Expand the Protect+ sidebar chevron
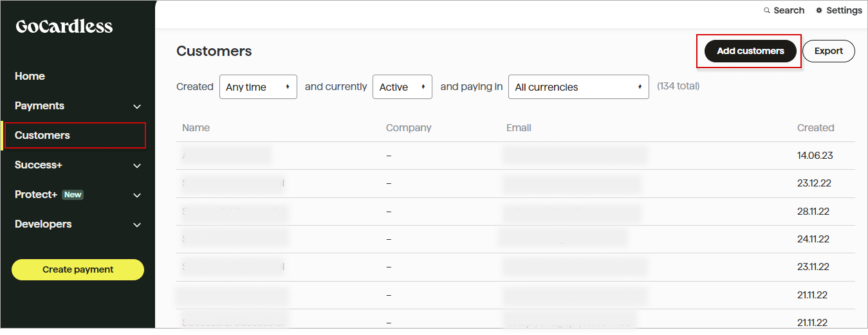The image size is (868, 335). pos(136,195)
